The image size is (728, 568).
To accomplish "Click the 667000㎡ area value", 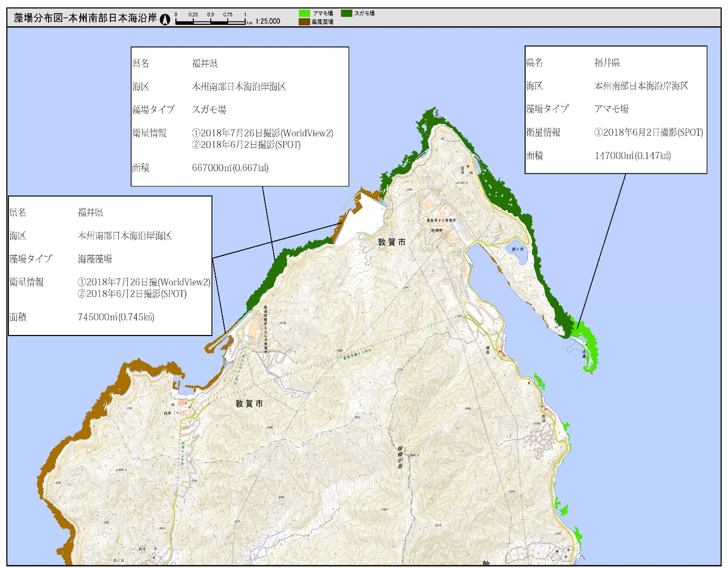I will (230, 168).
